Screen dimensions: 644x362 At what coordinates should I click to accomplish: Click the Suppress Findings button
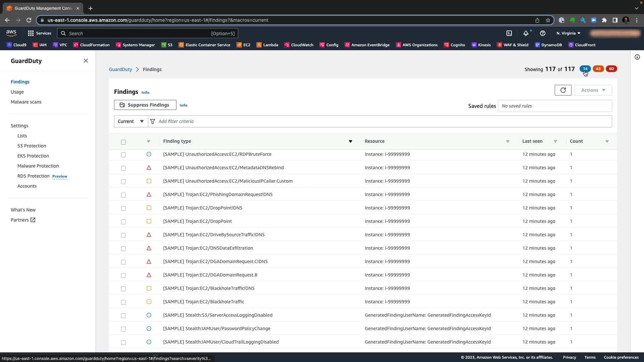pos(145,105)
